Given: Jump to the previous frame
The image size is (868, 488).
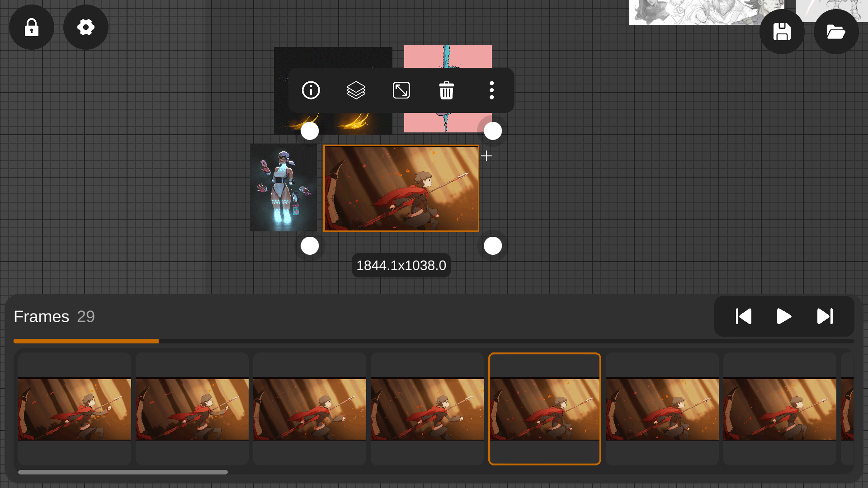Looking at the screenshot, I should pyautogui.click(x=744, y=316).
